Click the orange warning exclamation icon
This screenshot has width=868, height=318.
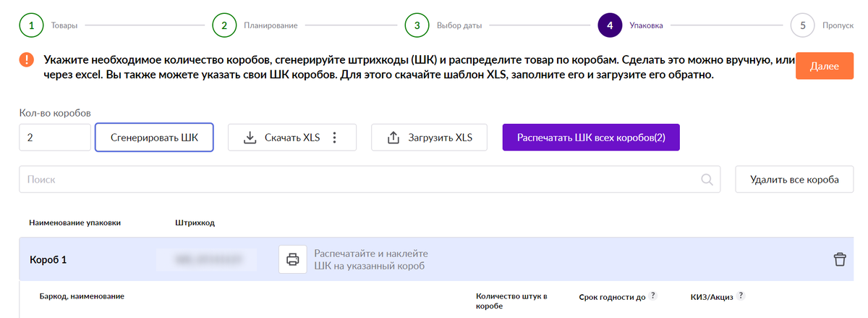pyautogui.click(x=27, y=60)
